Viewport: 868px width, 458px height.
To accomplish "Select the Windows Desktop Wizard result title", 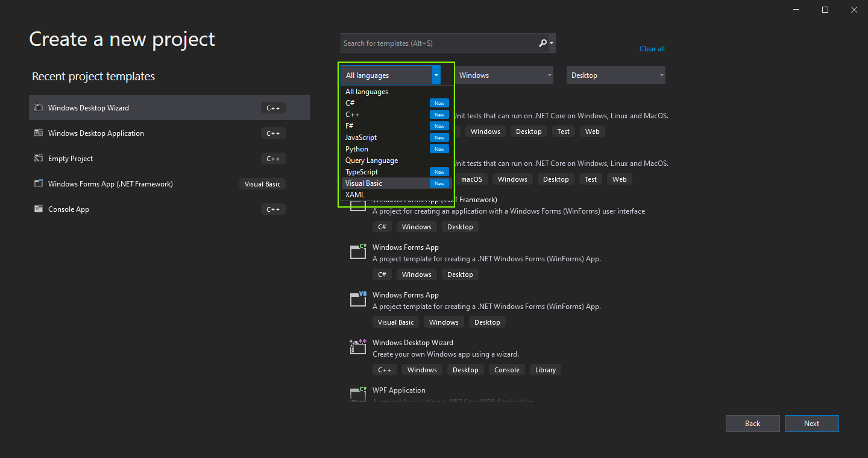I will 413,343.
